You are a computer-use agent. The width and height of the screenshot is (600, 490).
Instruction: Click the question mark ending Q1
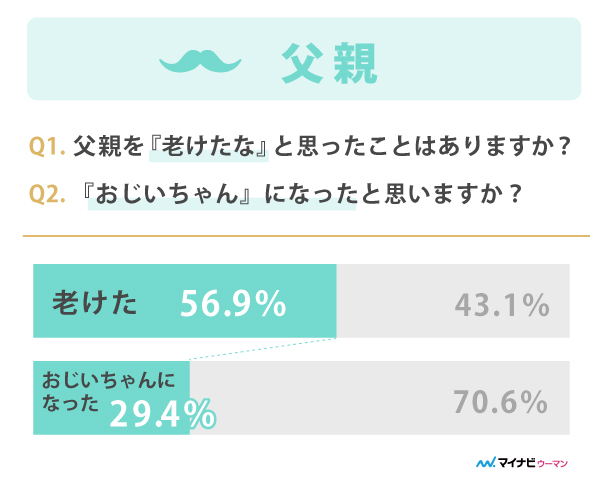click(x=563, y=147)
